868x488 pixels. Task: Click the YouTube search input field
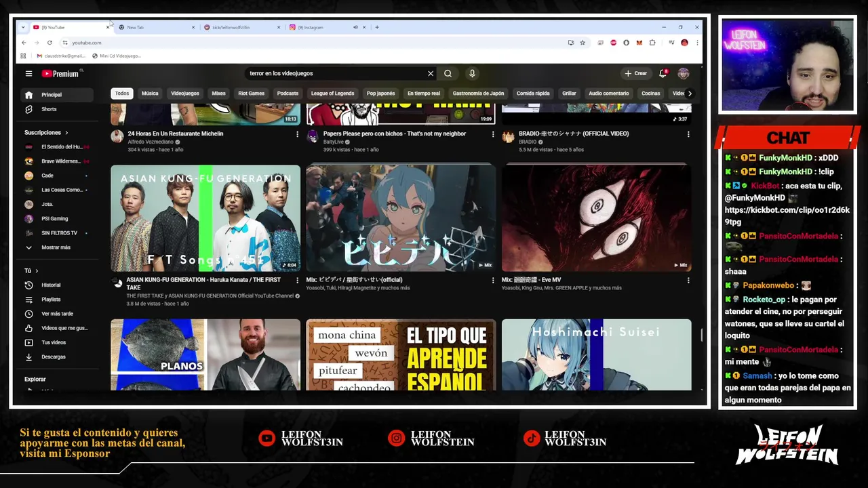[x=336, y=73]
